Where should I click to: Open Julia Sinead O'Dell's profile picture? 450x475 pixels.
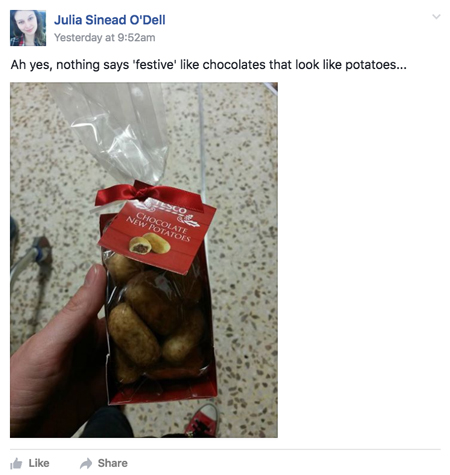(x=28, y=28)
